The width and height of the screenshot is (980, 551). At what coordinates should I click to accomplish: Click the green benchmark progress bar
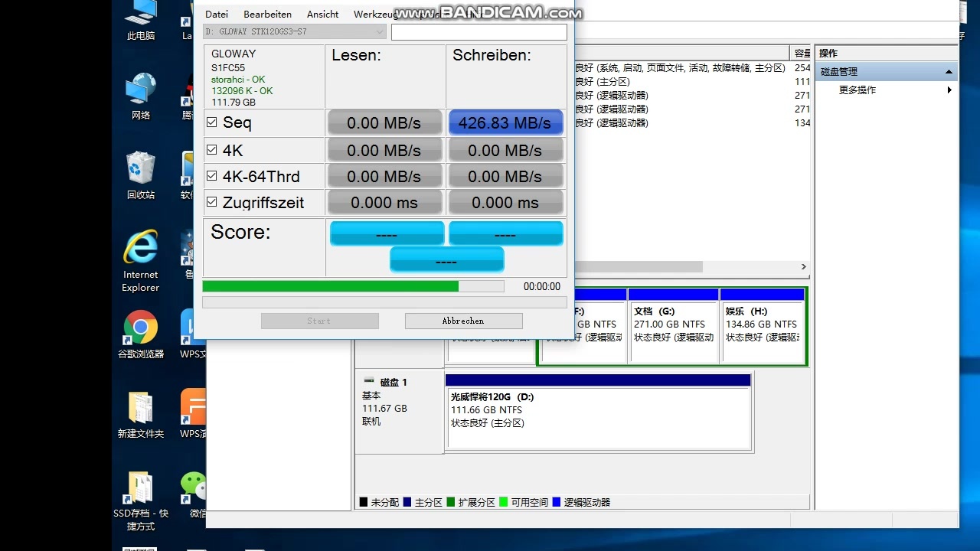coord(353,286)
